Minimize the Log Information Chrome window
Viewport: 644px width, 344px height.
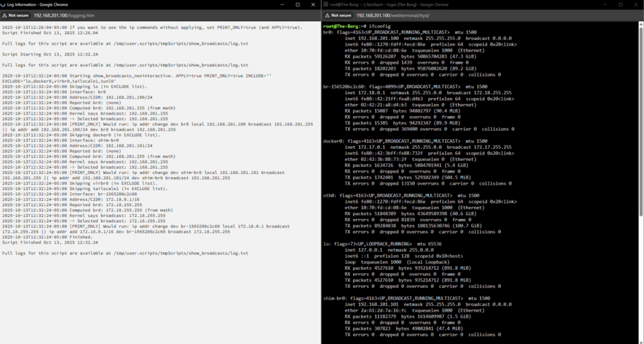pyautogui.click(x=282, y=5)
